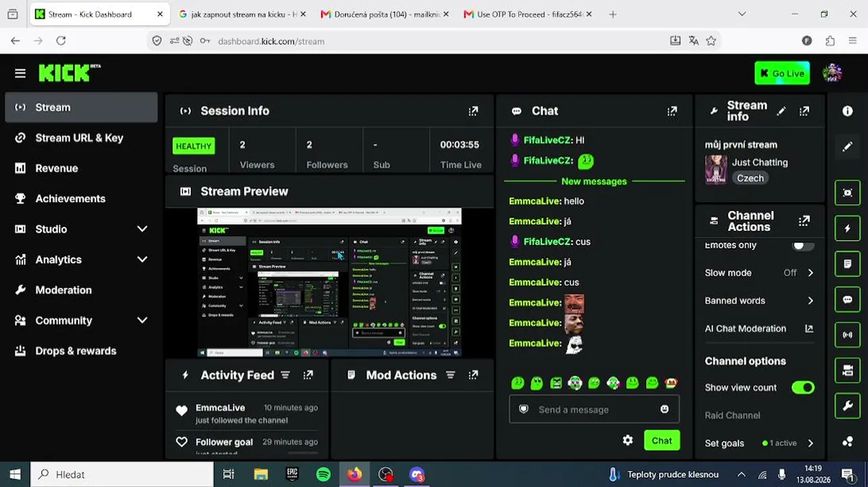Pop out the Stream info panel
Image resolution: width=868 pixels, height=487 pixels.
[804, 111]
